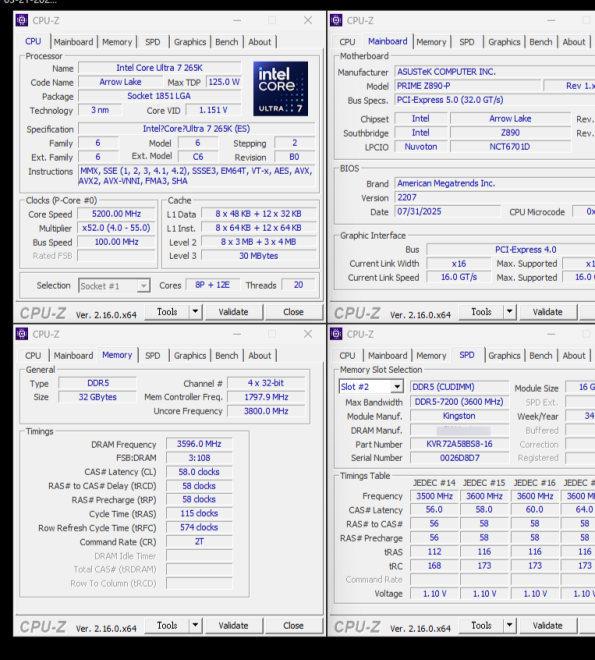Click the CPU-Z app icon in the Mainboard window title bar

336,20
